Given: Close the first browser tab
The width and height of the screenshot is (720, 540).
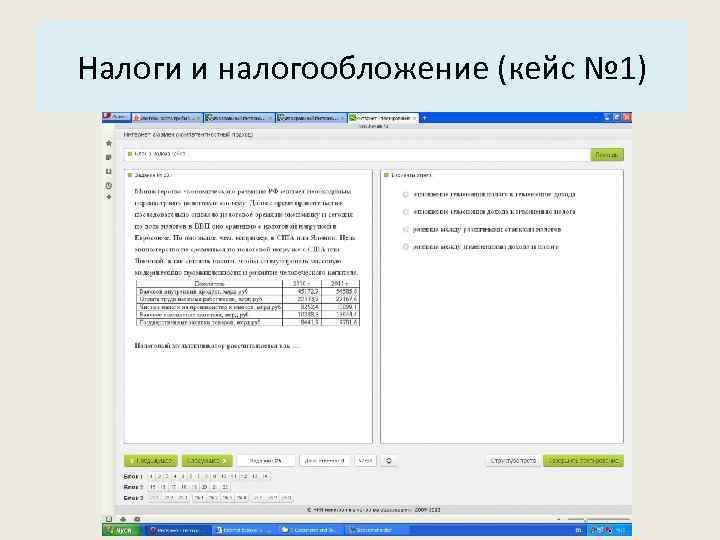Looking at the screenshot, I should [x=198, y=118].
